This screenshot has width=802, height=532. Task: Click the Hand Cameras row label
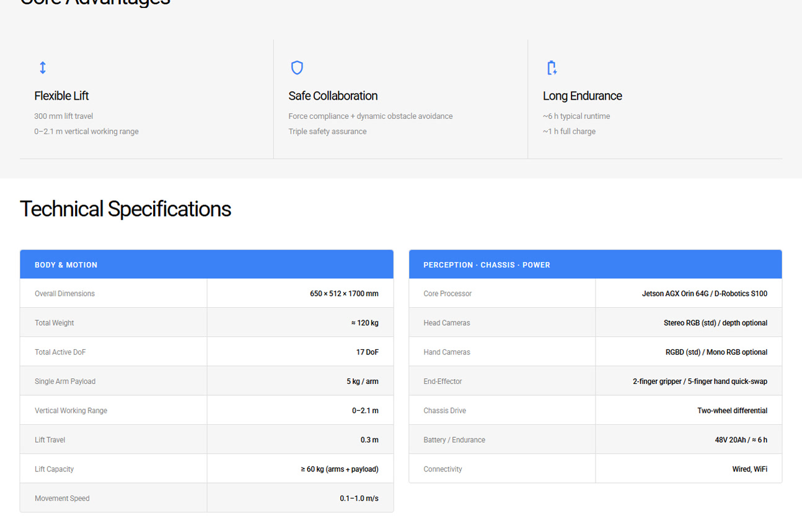click(447, 352)
